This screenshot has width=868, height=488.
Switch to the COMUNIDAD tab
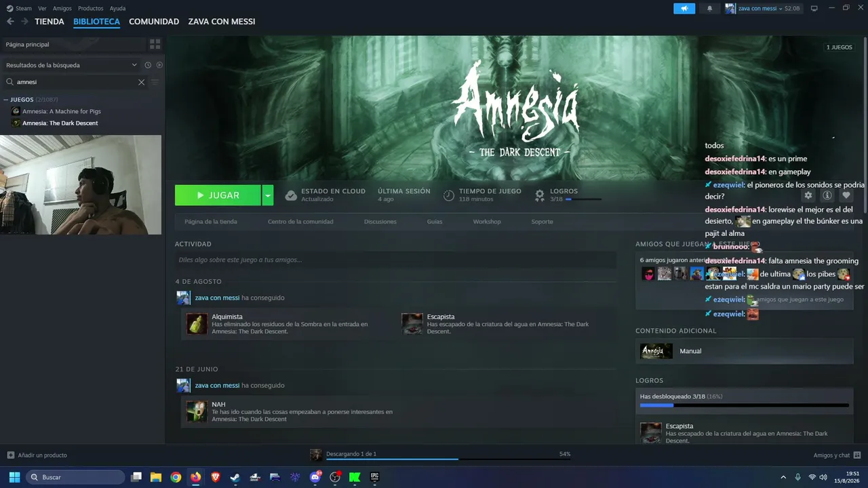tap(154, 22)
